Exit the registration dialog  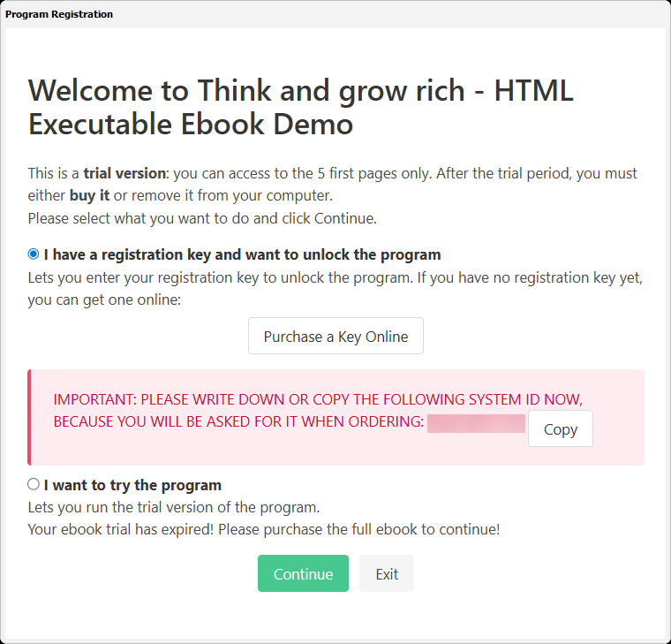click(387, 574)
